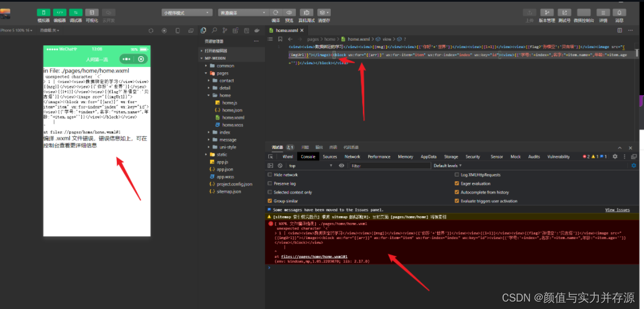644x309 pixels.
Task: Open the extensions icon in sidebar
Action: click(x=235, y=30)
